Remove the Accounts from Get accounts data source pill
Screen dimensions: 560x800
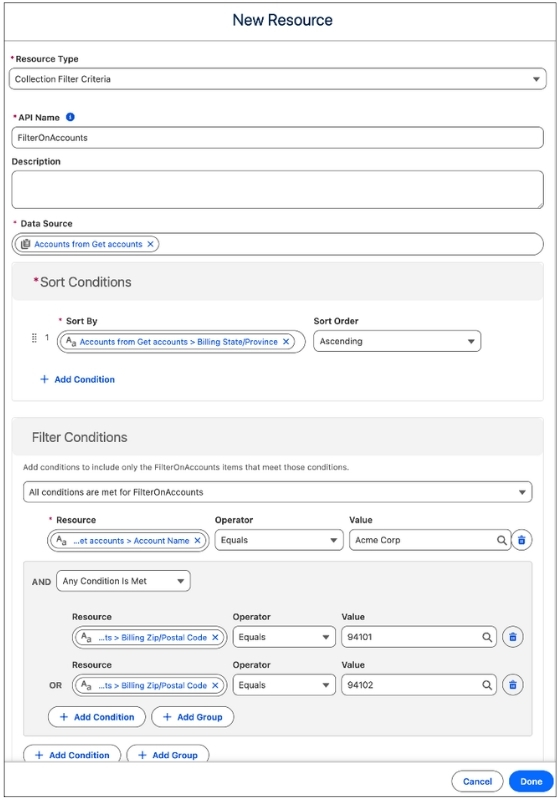click(x=150, y=244)
